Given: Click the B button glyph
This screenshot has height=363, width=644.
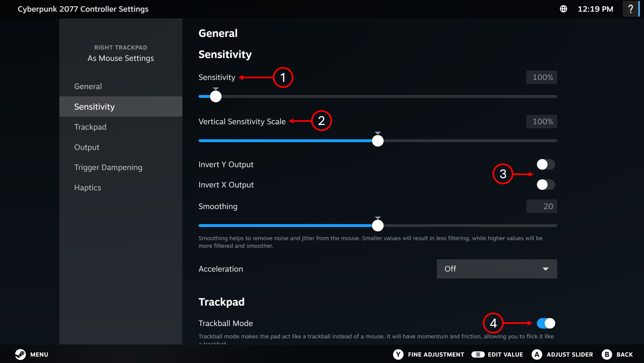Looking at the screenshot, I should click(x=607, y=354).
